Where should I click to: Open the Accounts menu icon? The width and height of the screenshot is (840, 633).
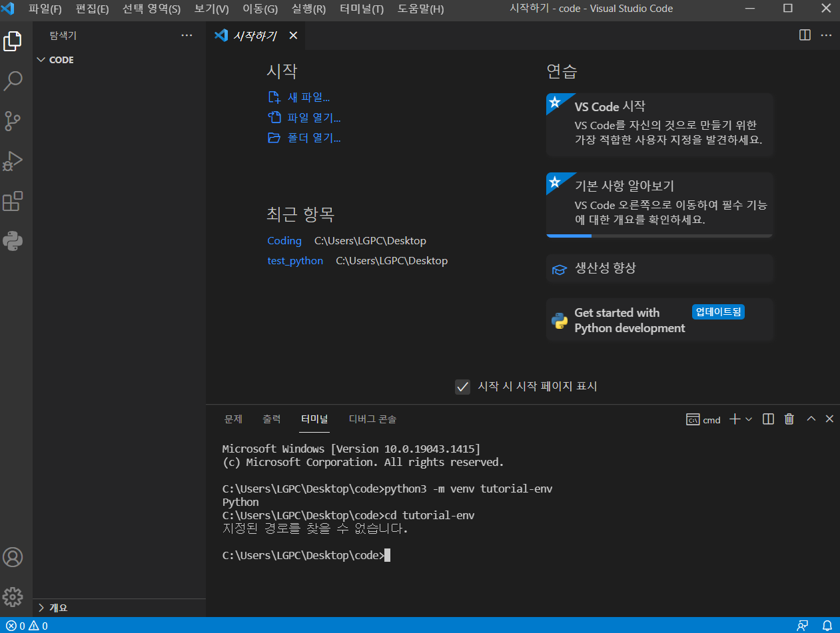tap(13, 557)
